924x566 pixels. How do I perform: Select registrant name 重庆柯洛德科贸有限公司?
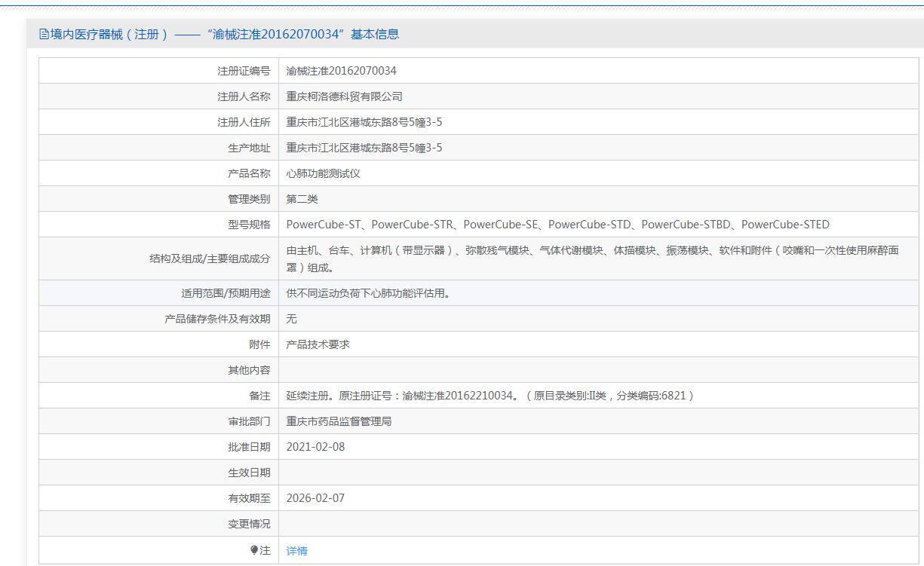pos(344,96)
